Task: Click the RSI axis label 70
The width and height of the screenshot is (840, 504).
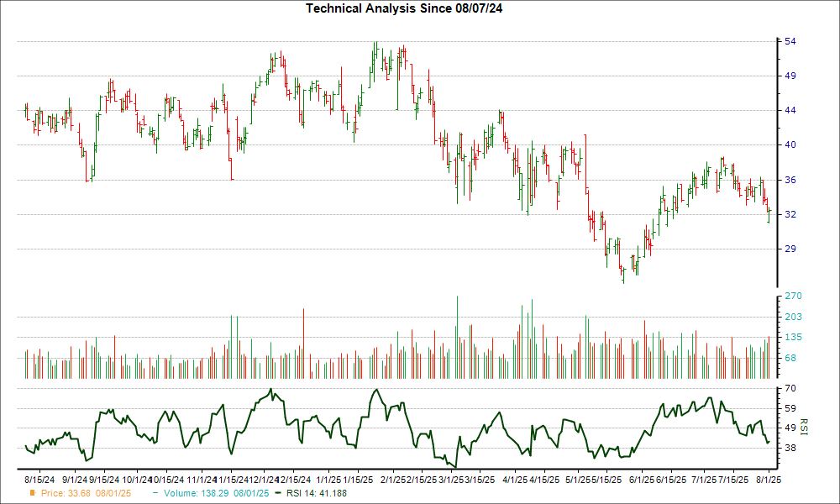Action: point(790,388)
